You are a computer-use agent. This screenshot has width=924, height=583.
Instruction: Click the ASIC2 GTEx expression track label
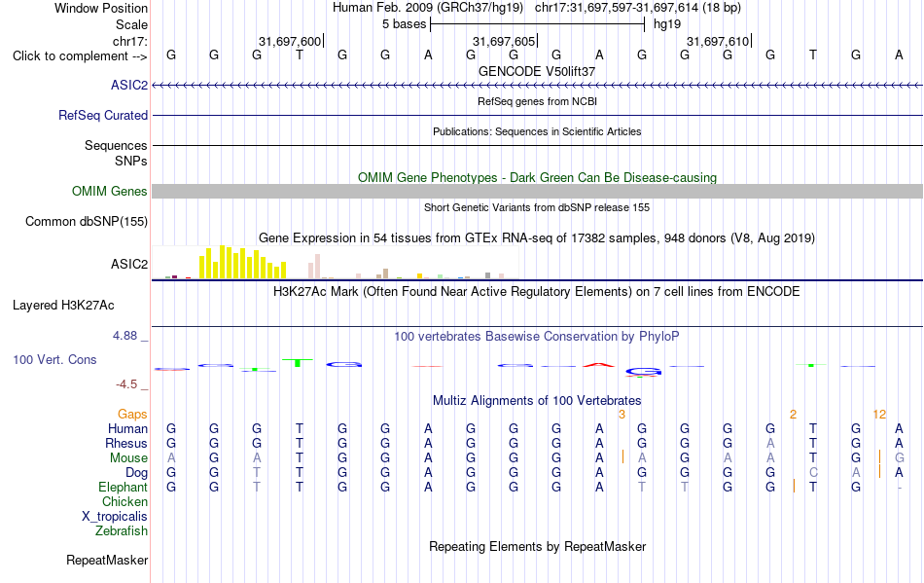tap(129, 264)
